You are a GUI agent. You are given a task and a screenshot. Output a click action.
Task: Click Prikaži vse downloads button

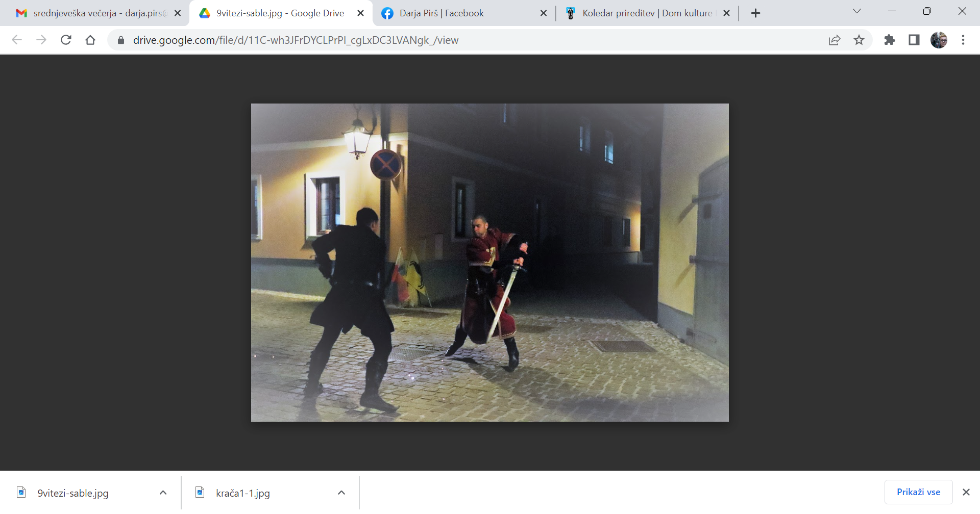pos(918,492)
